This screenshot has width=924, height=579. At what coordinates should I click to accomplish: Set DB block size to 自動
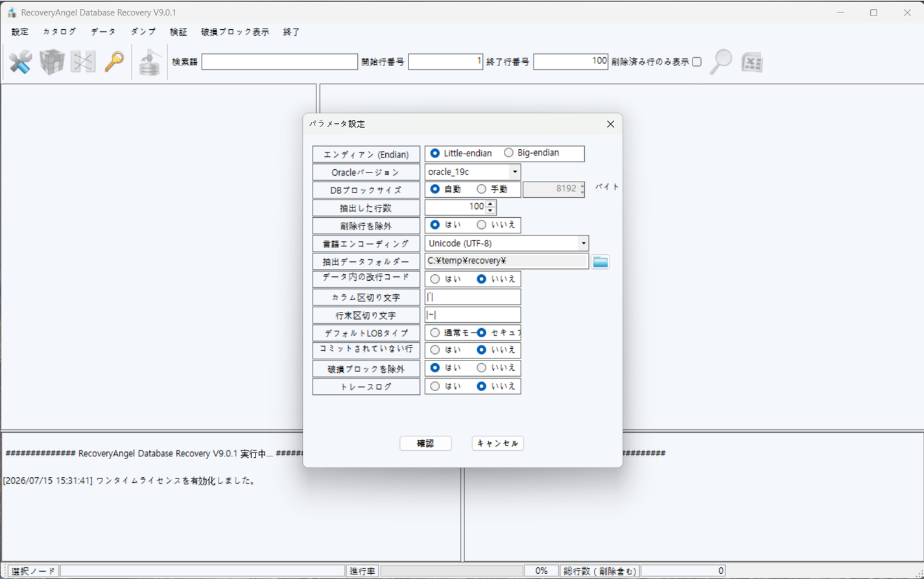435,189
